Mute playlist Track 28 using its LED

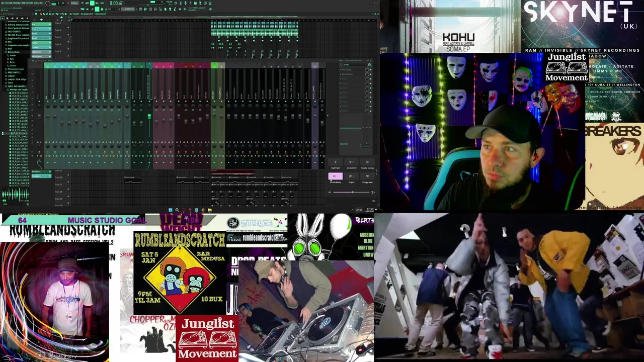(x=68, y=196)
